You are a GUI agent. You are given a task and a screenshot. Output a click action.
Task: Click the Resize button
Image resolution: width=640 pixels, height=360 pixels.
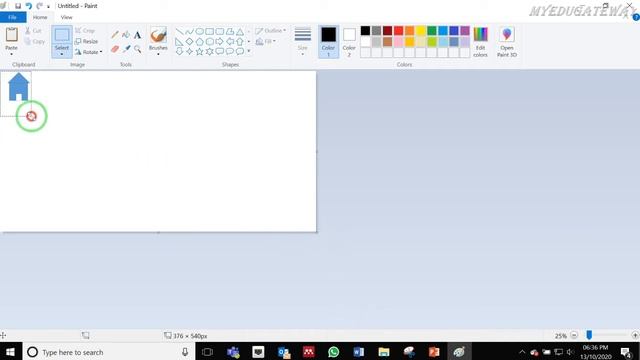pos(87,41)
